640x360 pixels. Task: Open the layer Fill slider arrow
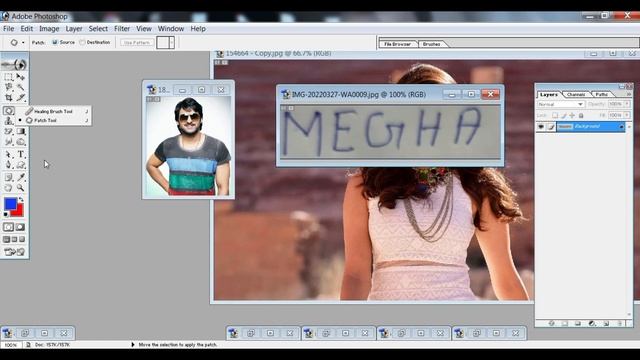tap(627, 116)
